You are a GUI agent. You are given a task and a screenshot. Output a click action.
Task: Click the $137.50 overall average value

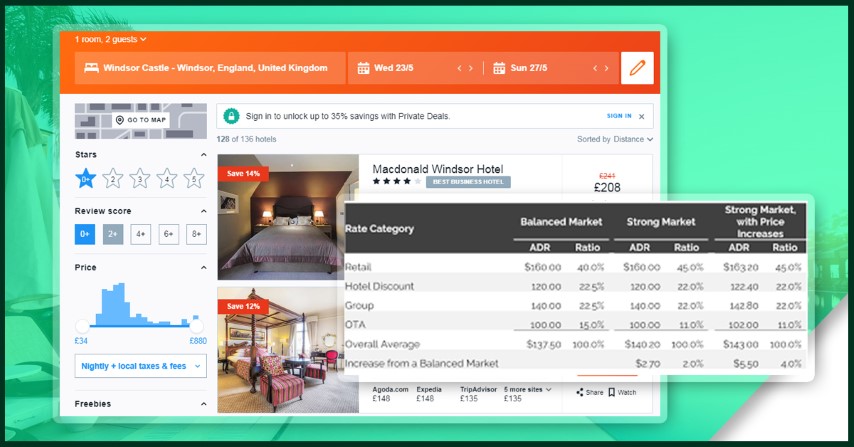tap(543, 344)
